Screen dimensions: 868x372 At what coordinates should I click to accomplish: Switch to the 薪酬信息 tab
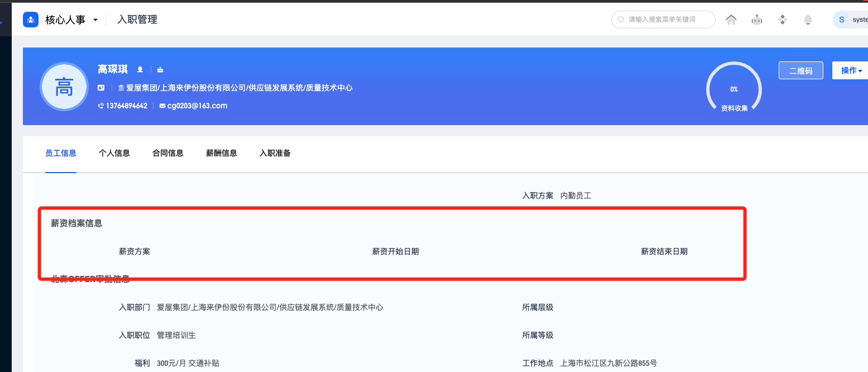coord(221,153)
